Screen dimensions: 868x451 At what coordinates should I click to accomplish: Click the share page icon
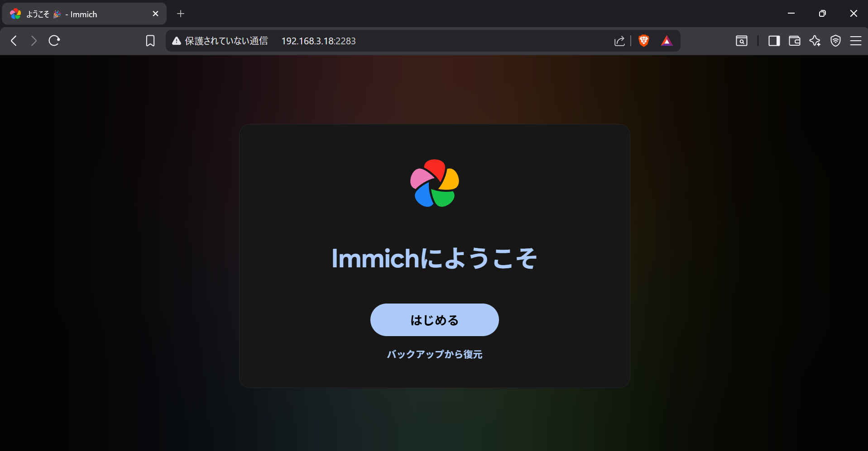(619, 41)
